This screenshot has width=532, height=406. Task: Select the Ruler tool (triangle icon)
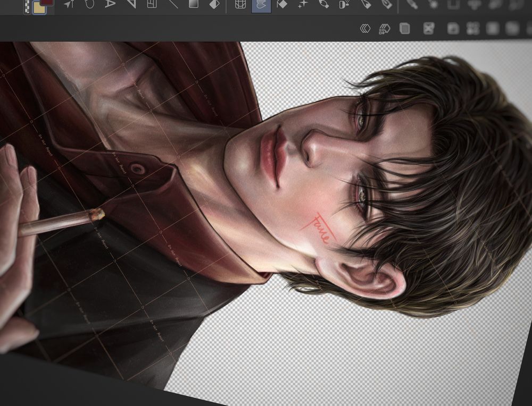tap(131, 4)
